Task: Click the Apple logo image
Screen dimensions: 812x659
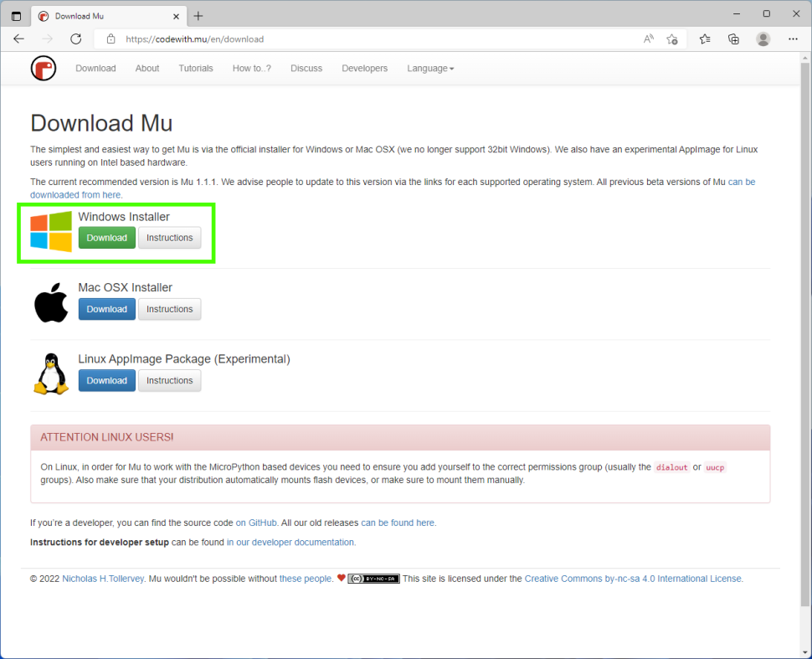Action: (51, 302)
